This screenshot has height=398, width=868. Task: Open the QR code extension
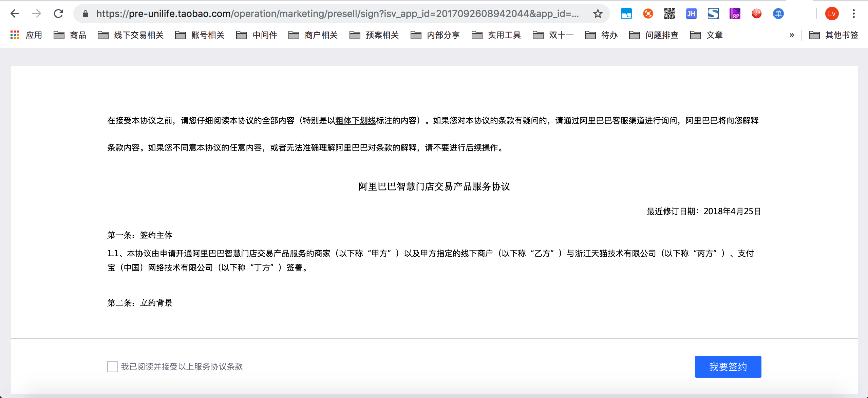click(x=669, y=14)
